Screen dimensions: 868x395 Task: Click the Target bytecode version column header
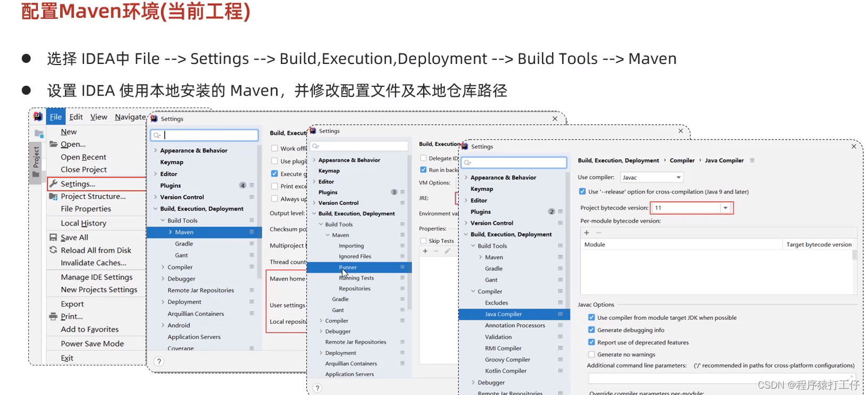[x=819, y=245]
